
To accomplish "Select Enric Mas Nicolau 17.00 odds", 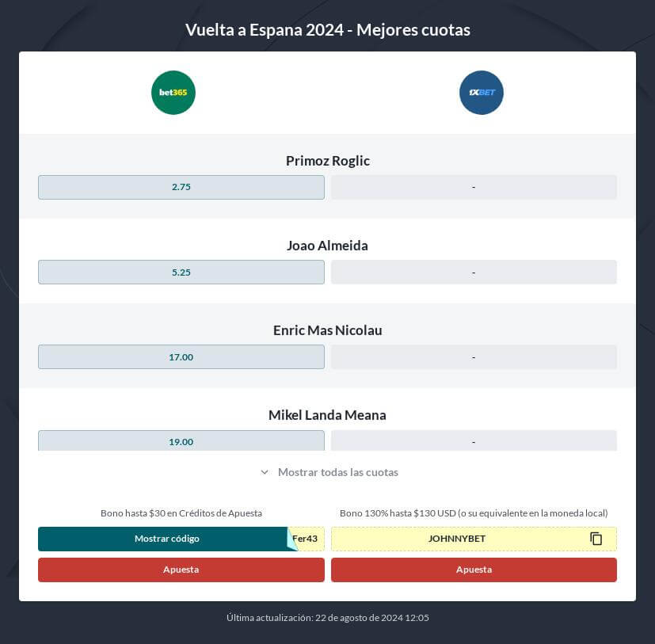I will [x=181, y=357].
